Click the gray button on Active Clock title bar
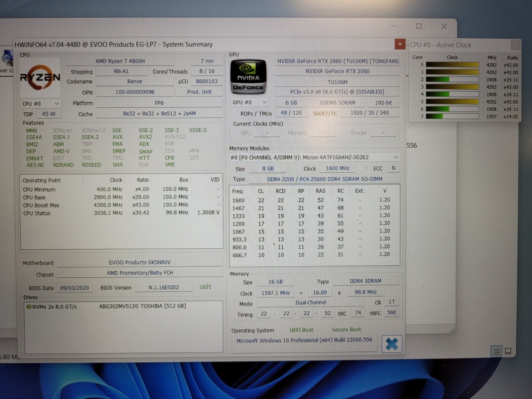This screenshot has height=399, width=532. (515, 45)
